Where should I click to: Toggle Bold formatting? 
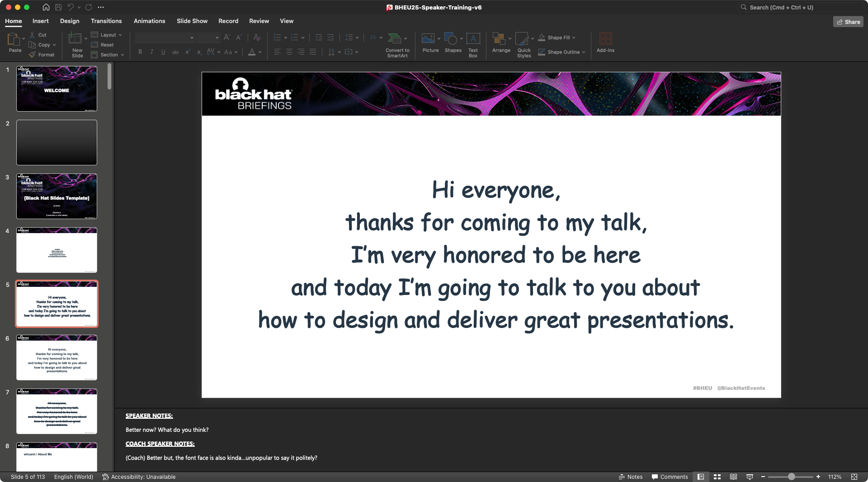(140, 52)
